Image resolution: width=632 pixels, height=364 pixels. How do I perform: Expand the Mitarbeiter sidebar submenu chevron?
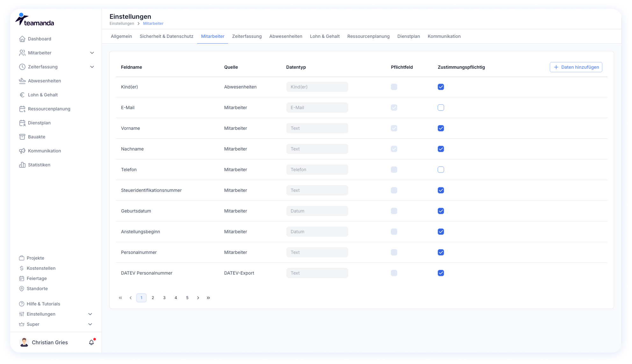click(92, 53)
